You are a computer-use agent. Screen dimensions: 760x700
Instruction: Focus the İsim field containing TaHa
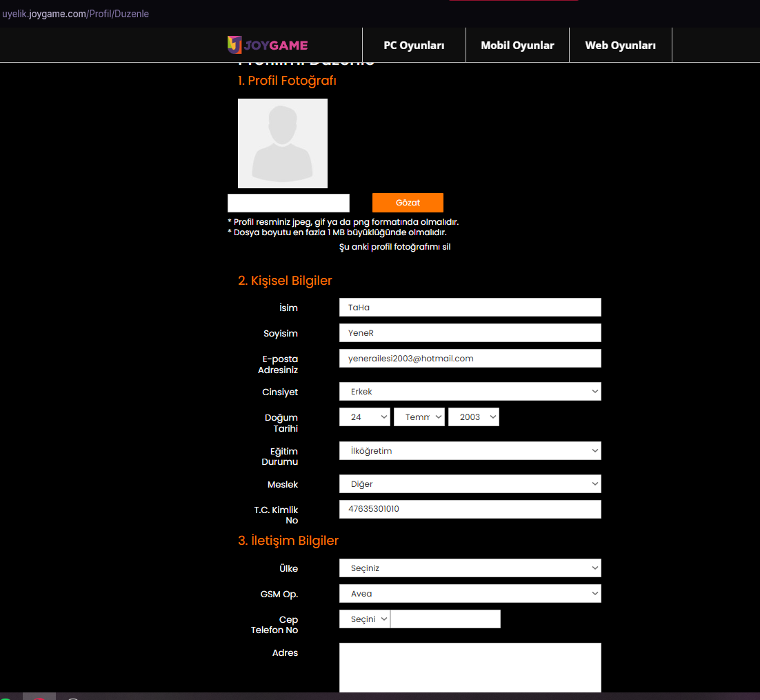(x=470, y=308)
